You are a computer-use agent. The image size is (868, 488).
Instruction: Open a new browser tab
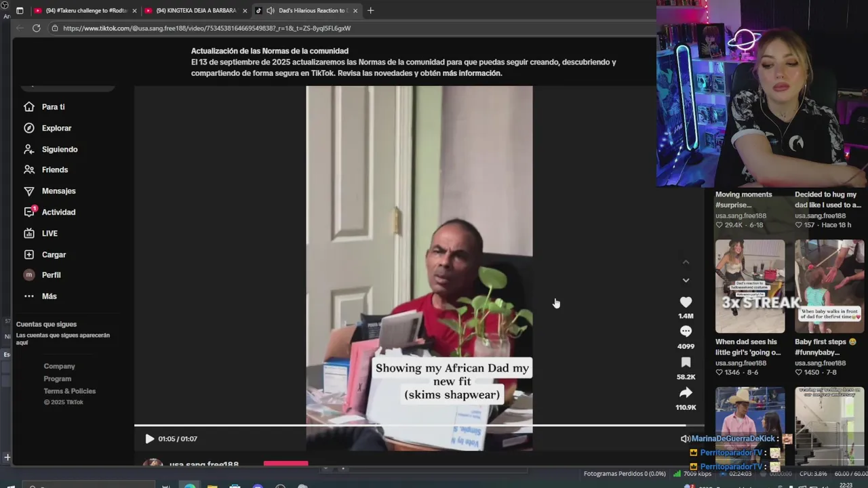(370, 10)
